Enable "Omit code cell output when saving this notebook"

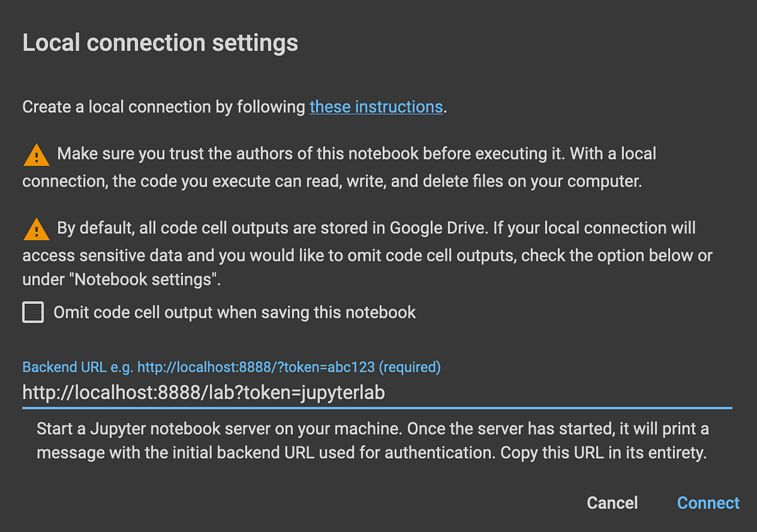pos(33,312)
